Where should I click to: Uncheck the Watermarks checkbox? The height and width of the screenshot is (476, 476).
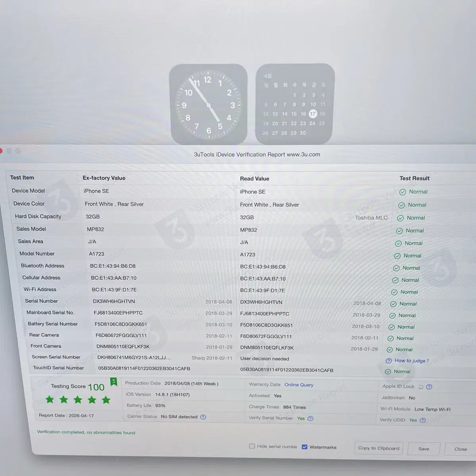point(305,447)
